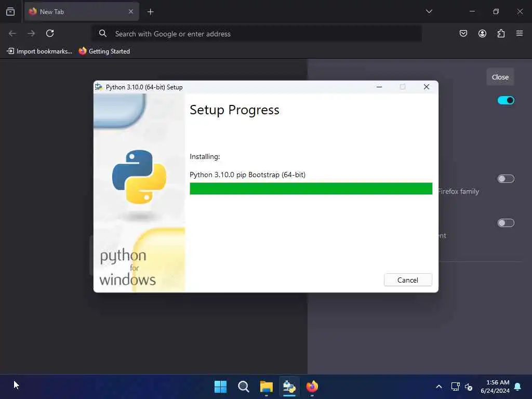Click the Python installer taskbar icon
Viewport: 532px width, 399px height.
289,387
